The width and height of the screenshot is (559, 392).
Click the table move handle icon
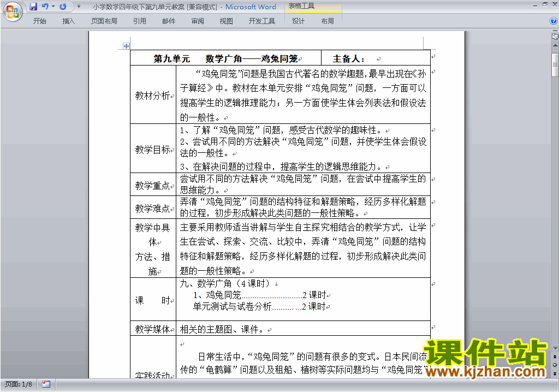(x=126, y=46)
